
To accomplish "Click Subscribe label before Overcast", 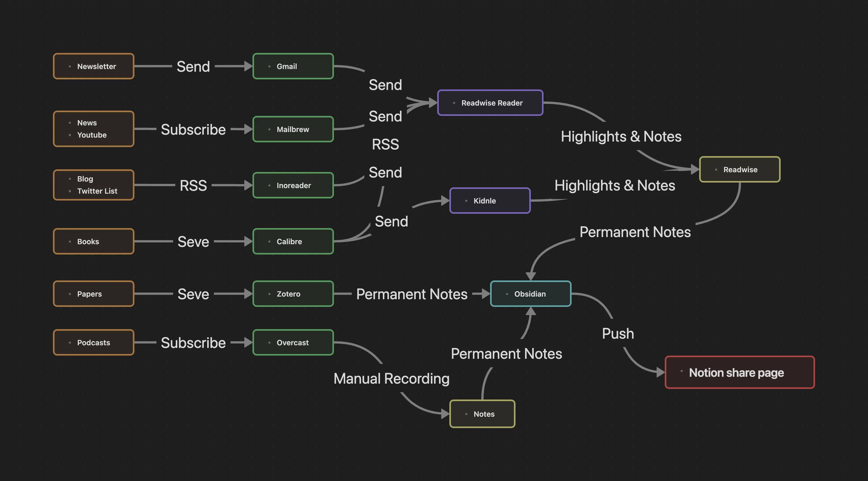I will point(193,343).
